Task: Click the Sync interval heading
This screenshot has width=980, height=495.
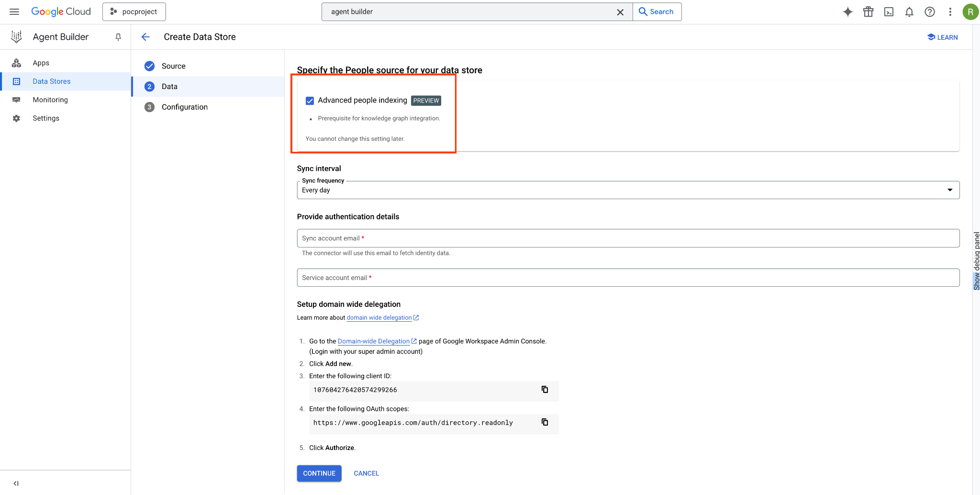Action: [319, 169]
